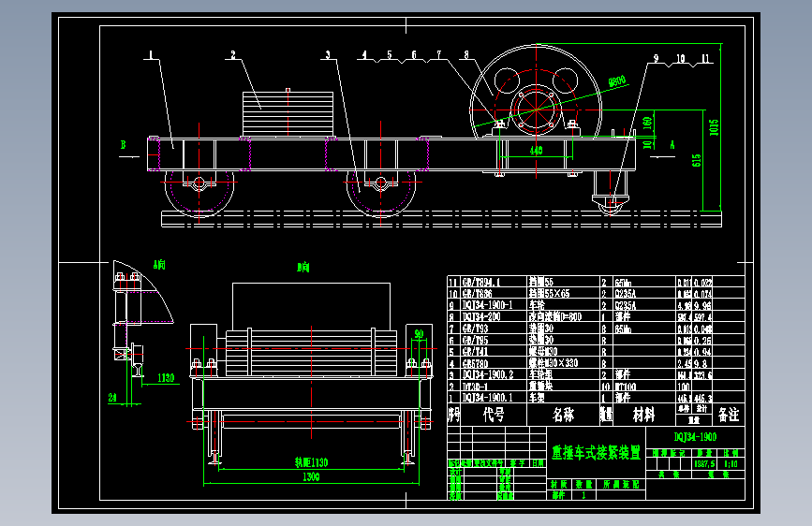The image size is (812, 526).
Task: Select the 24 dimension in view A
Action: (112, 398)
